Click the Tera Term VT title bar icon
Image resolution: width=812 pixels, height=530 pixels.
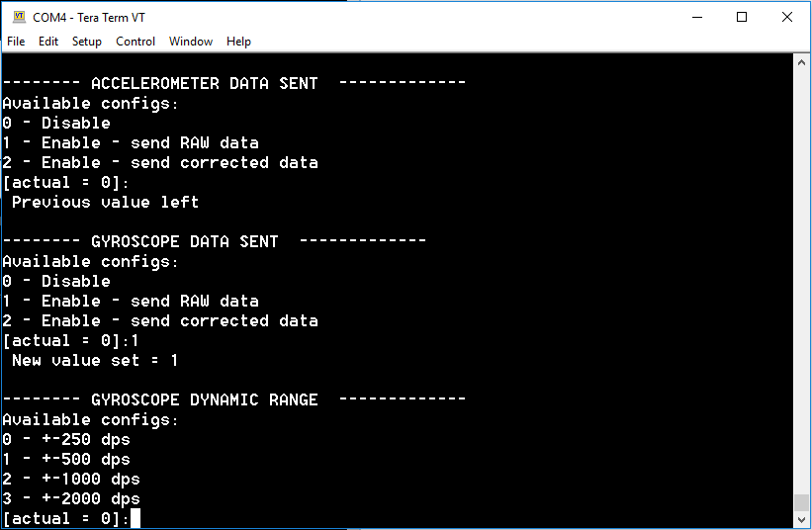[x=19, y=17]
